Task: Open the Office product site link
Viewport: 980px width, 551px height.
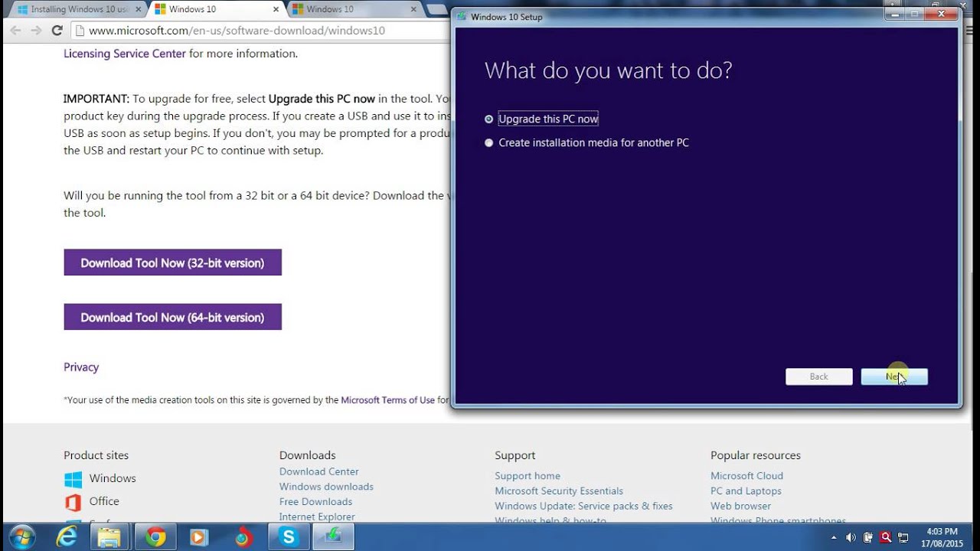Action: [x=104, y=501]
